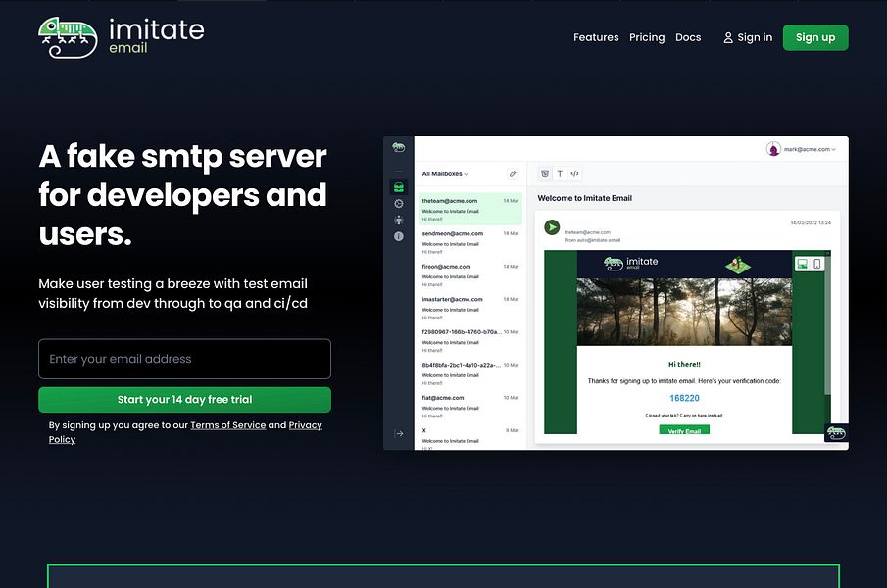
Task: Click the settings gear icon in preview sidebar
Action: point(399,204)
